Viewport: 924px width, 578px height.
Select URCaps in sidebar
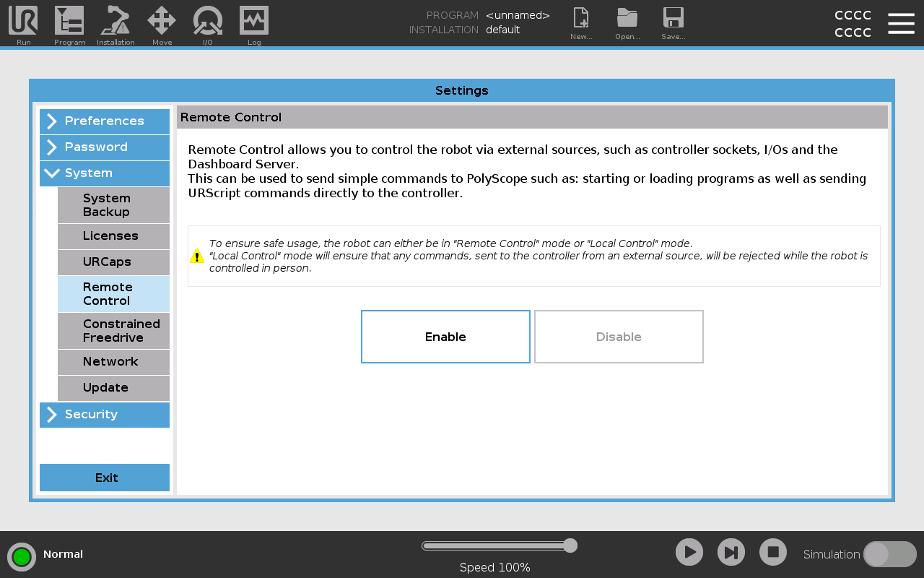point(113,262)
